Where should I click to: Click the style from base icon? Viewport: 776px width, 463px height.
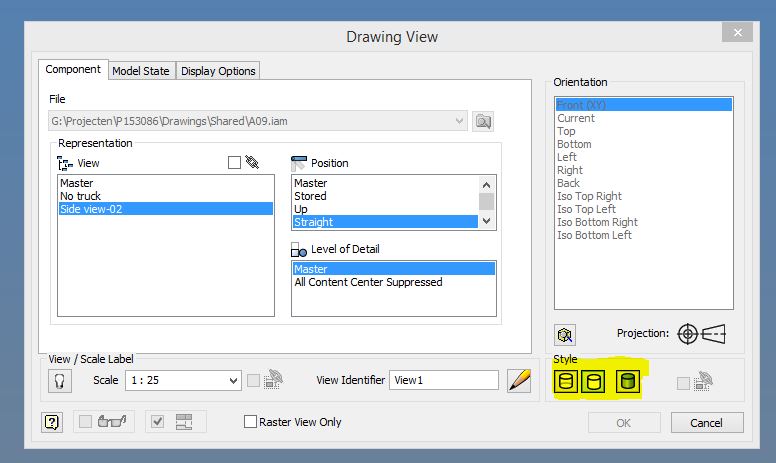702,381
